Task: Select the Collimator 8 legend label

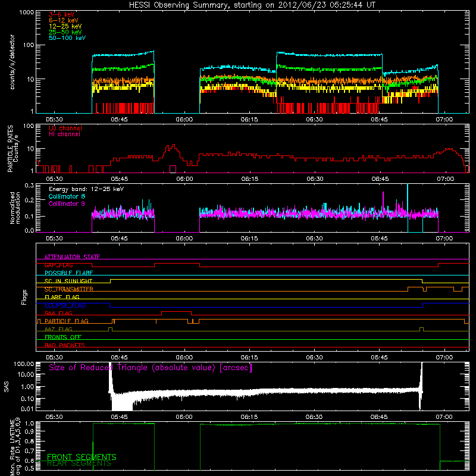Action: [x=67, y=196]
